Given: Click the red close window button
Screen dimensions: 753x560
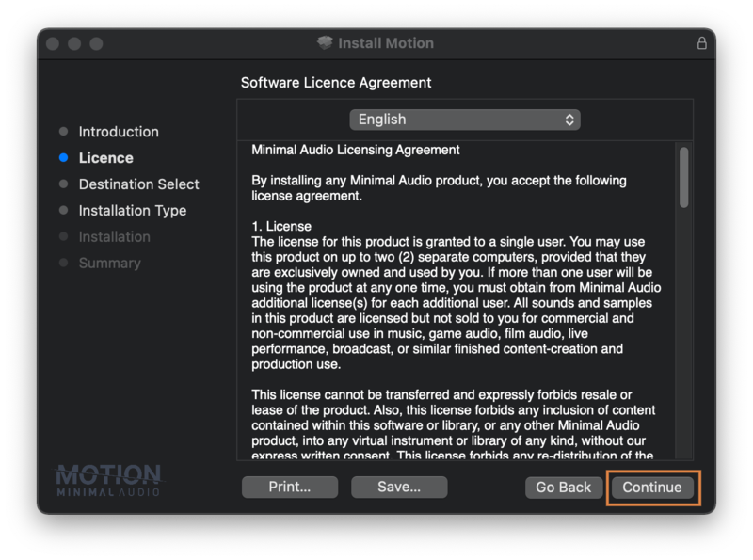Looking at the screenshot, I should pos(53,44).
